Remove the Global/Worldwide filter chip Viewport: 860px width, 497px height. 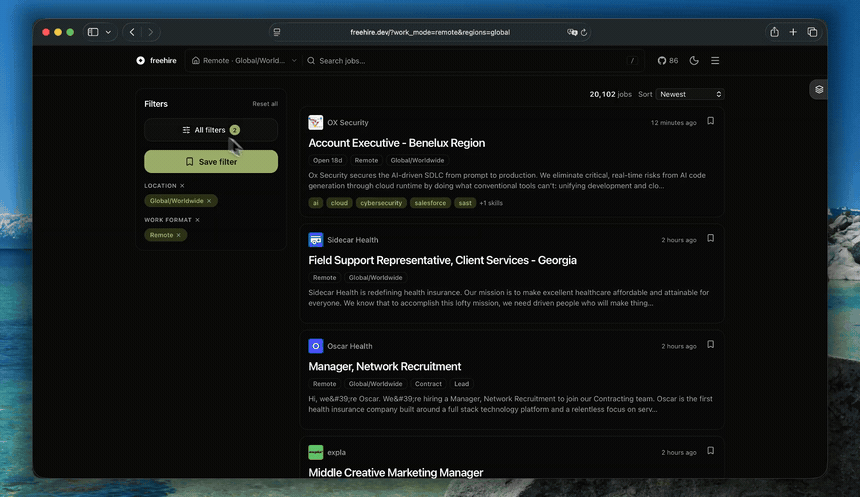pos(209,201)
